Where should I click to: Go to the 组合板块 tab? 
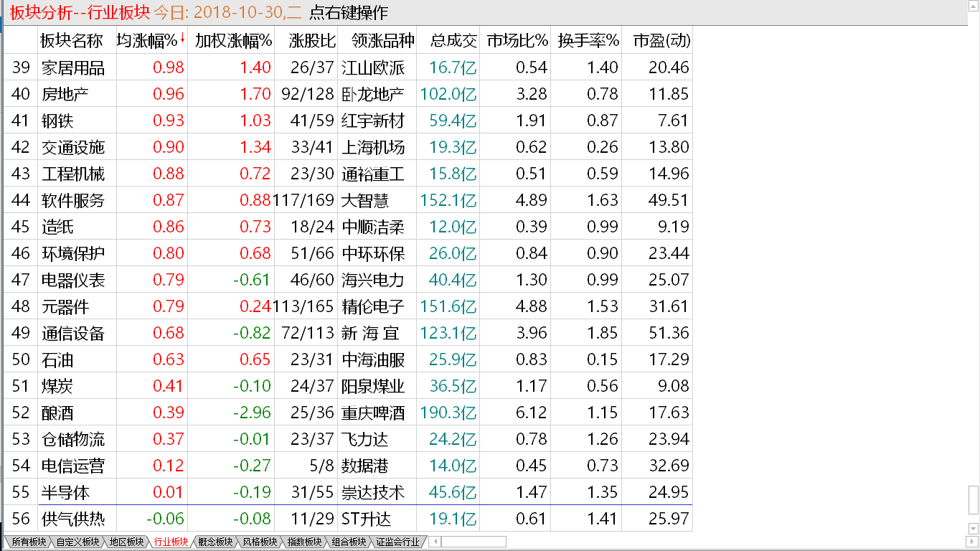pyautogui.click(x=349, y=542)
